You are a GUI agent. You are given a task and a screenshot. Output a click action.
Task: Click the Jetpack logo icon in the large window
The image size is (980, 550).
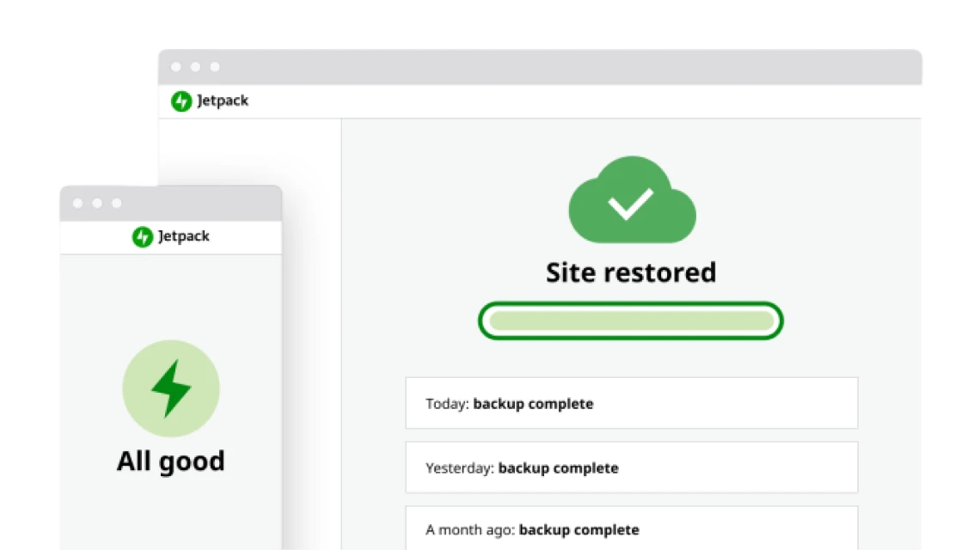tap(181, 101)
